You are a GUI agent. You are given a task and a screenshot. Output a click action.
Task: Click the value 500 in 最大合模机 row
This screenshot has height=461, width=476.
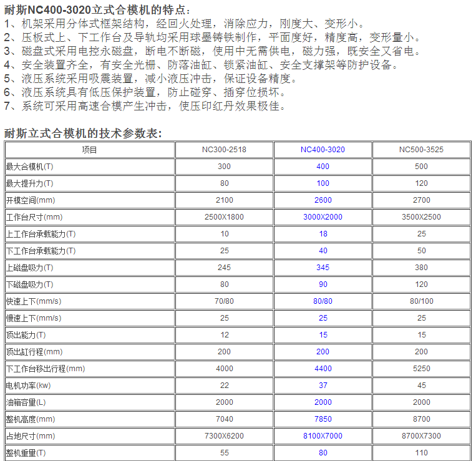tap(421, 167)
